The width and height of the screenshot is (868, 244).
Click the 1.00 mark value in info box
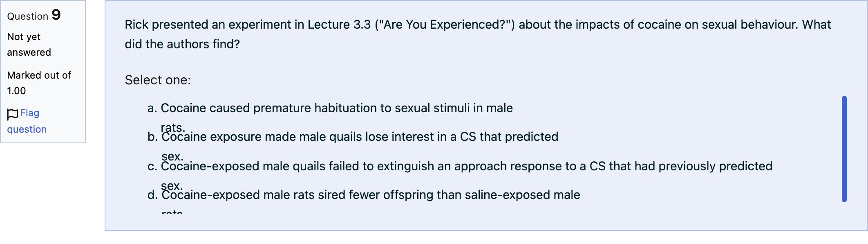[x=16, y=91]
